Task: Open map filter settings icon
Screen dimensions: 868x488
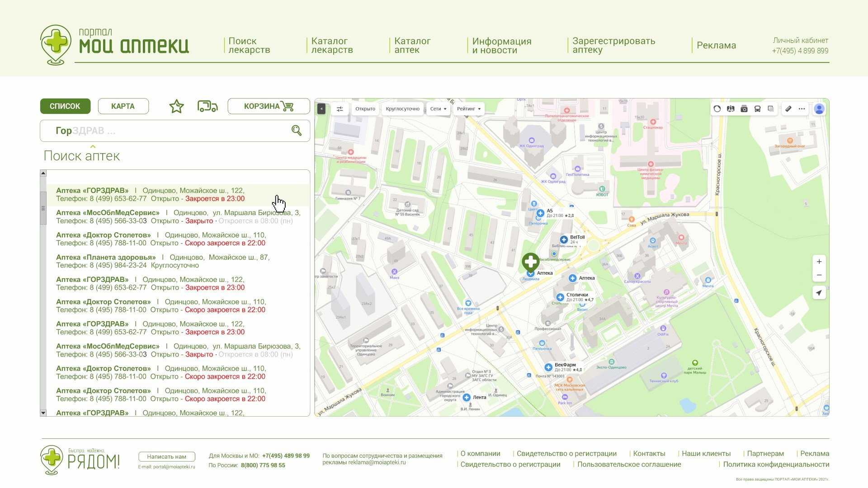Action: click(x=340, y=109)
